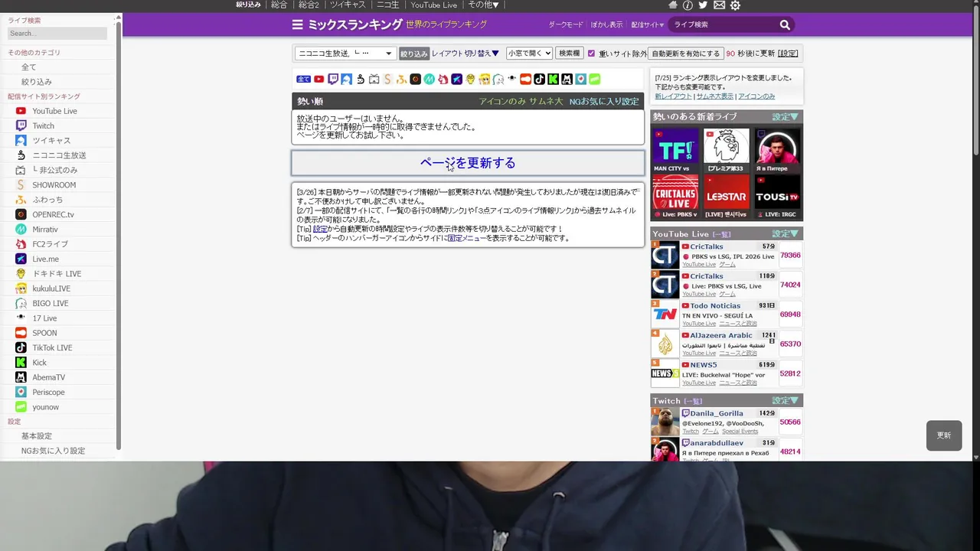Select 絞り込み tab in top navigation

(x=248, y=5)
